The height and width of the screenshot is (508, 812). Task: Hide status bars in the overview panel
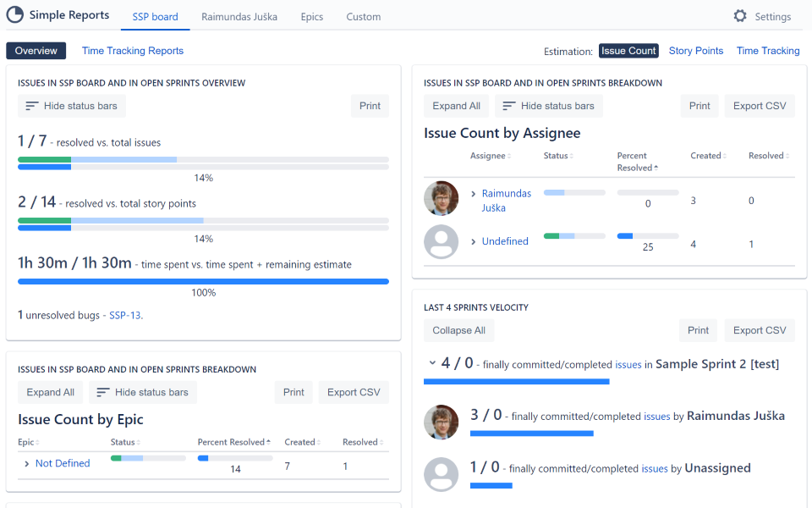point(72,106)
